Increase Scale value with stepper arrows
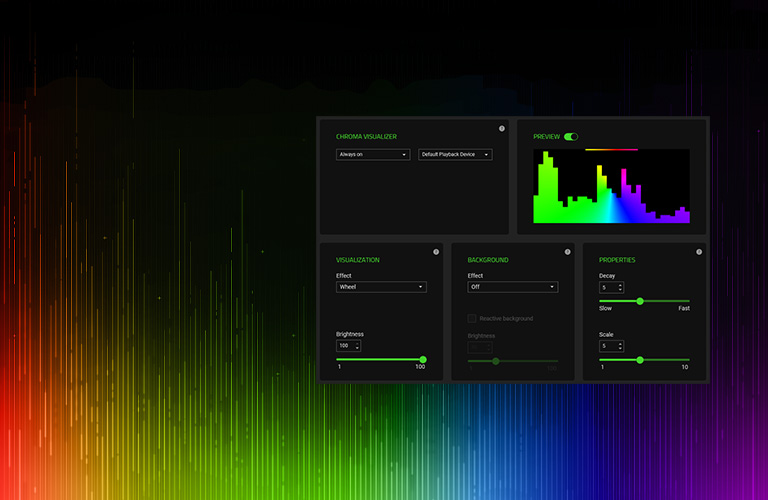This screenshot has width=768, height=500. 620,344
